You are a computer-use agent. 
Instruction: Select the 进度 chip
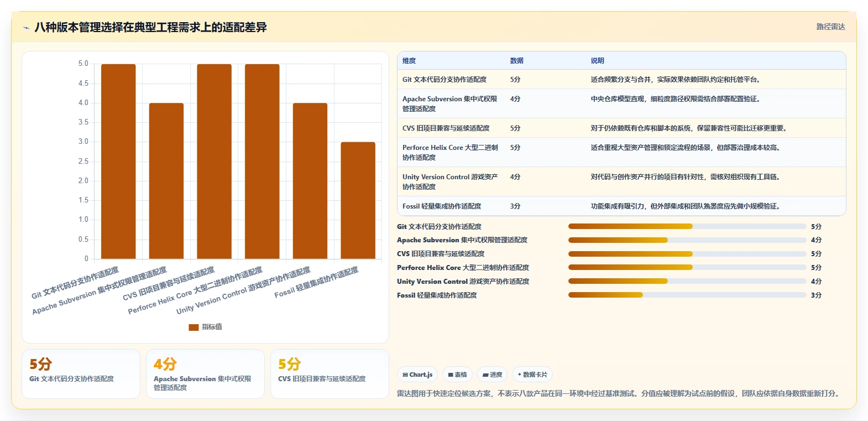coord(492,375)
